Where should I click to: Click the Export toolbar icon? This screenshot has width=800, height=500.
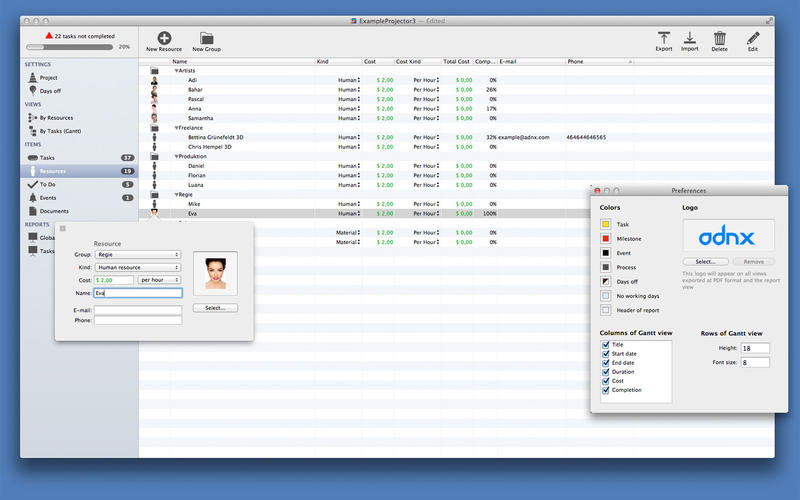pyautogui.click(x=663, y=38)
